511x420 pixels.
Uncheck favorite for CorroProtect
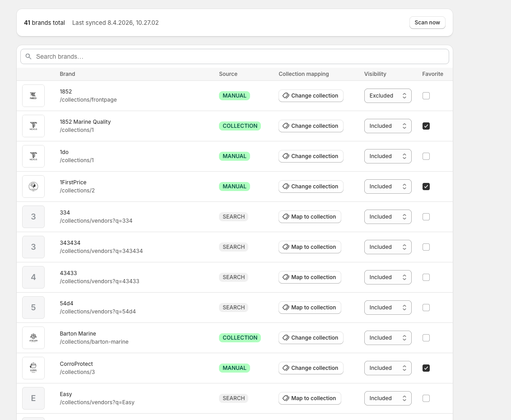click(x=426, y=368)
